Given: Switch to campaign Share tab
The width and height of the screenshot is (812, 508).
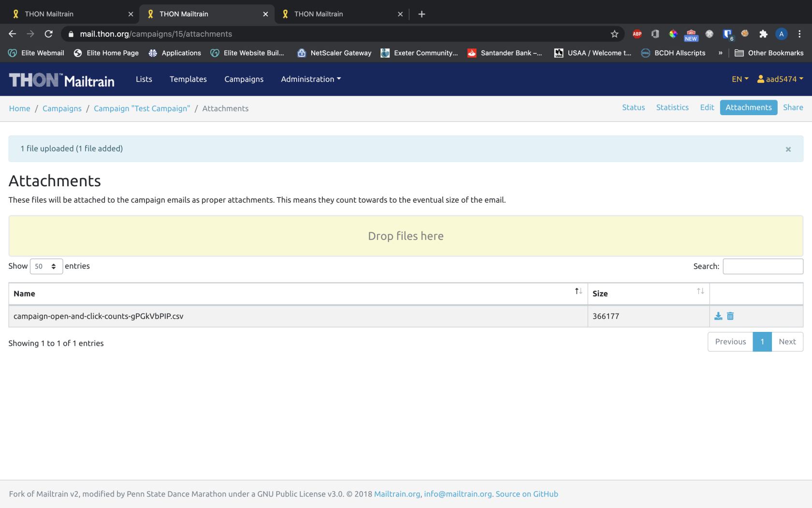Looking at the screenshot, I should tap(793, 107).
